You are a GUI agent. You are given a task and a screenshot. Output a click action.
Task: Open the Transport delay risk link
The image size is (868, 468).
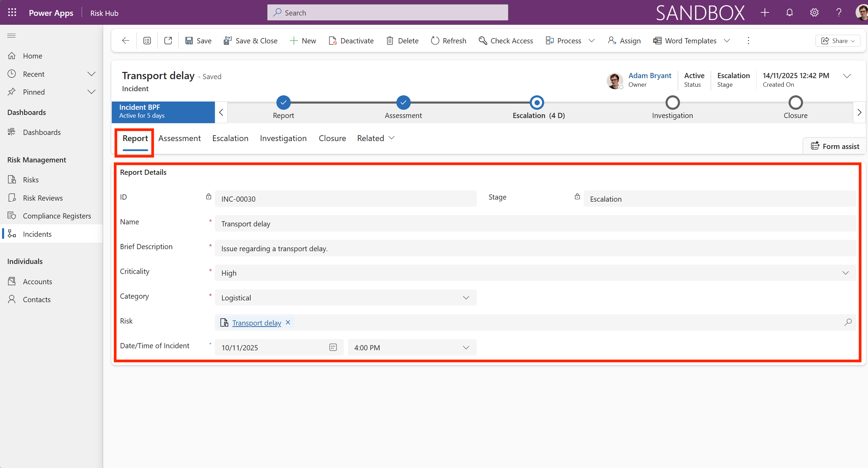pyautogui.click(x=256, y=323)
